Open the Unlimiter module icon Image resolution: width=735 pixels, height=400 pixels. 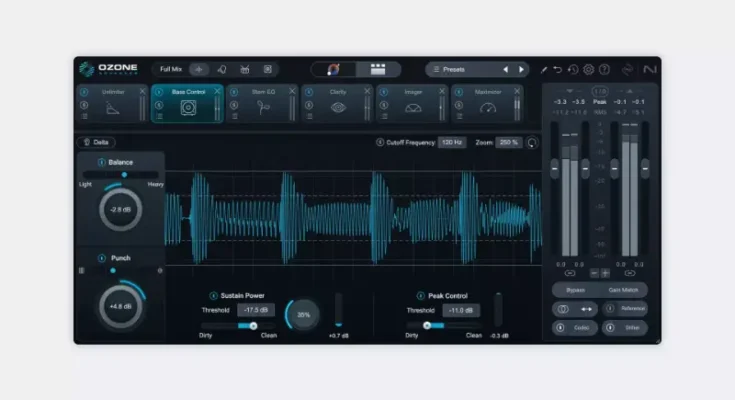click(x=113, y=107)
